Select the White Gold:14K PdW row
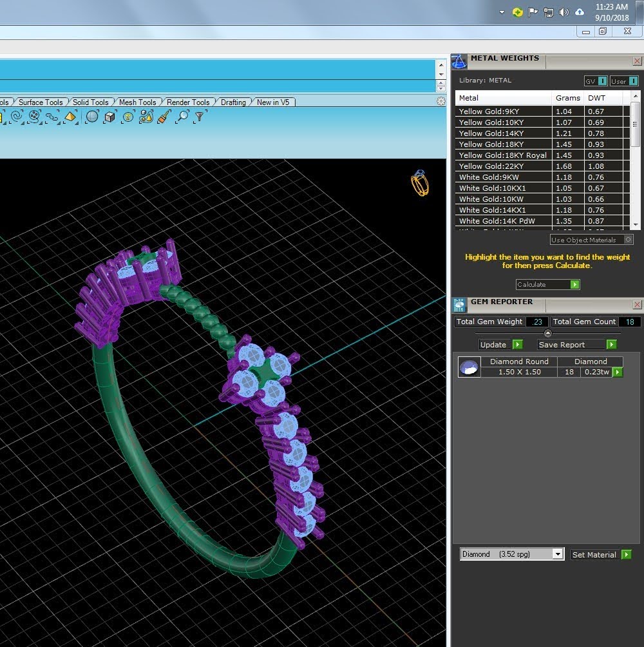Viewport: 644px width, 647px height. click(542, 221)
